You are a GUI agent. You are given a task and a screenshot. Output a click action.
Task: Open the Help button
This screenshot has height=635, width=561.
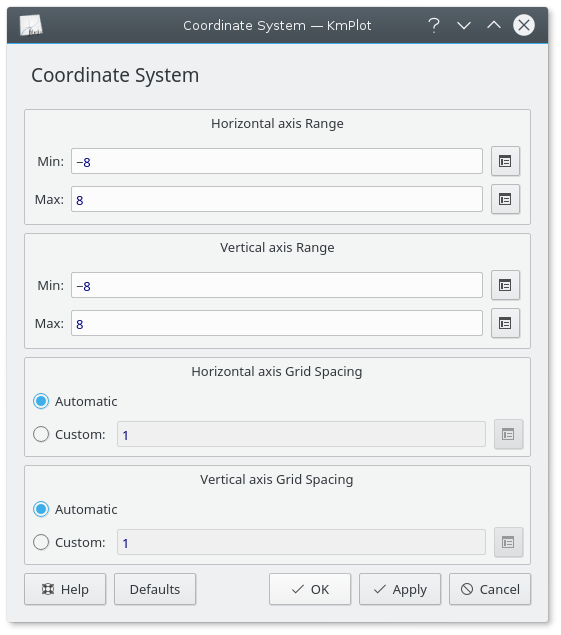coord(65,589)
